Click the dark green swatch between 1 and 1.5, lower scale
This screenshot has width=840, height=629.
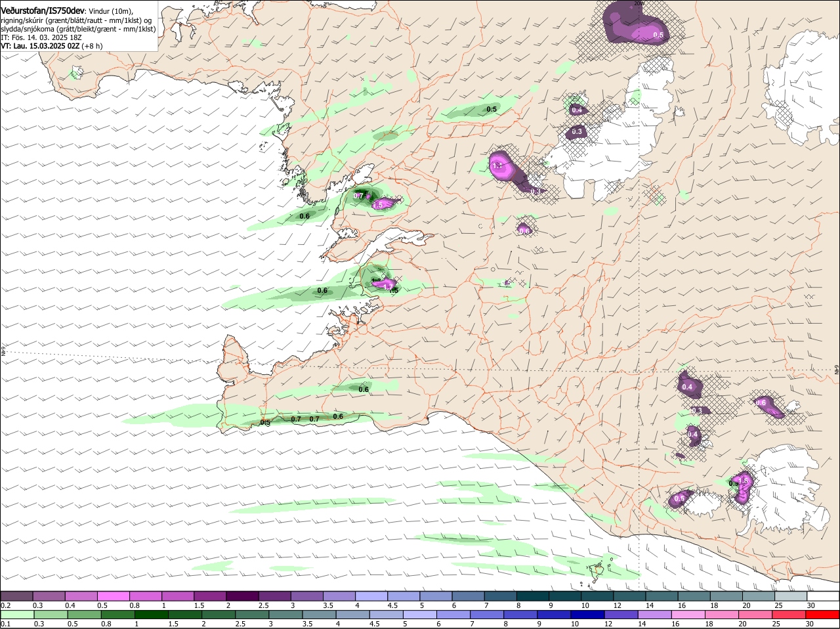click(151, 615)
